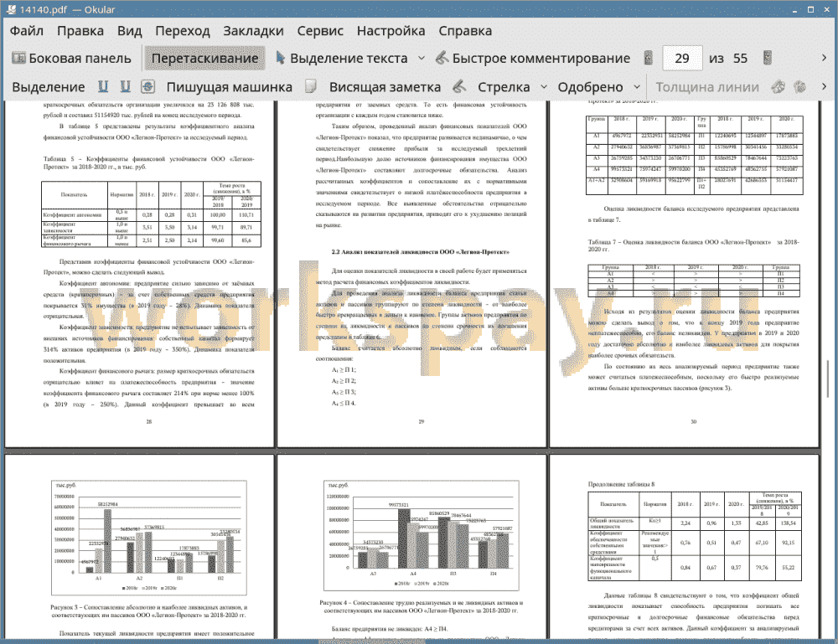Image resolution: width=838 pixels, height=644 pixels.
Task: Select the strikethrough annotation icon
Action: click(148, 86)
